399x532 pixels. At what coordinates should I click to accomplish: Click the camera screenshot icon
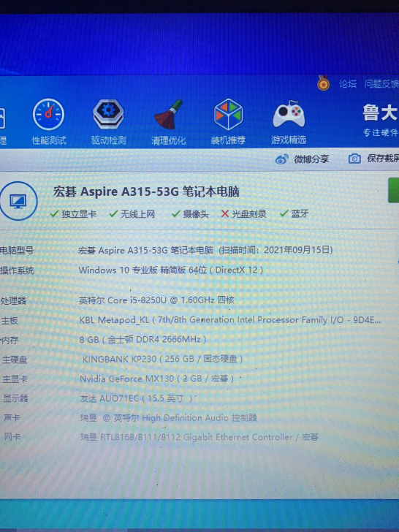[x=354, y=159]
